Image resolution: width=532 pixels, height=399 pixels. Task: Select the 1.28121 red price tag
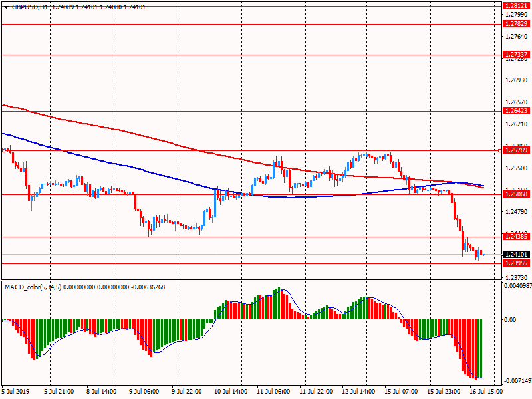click(x=516, y=6)
